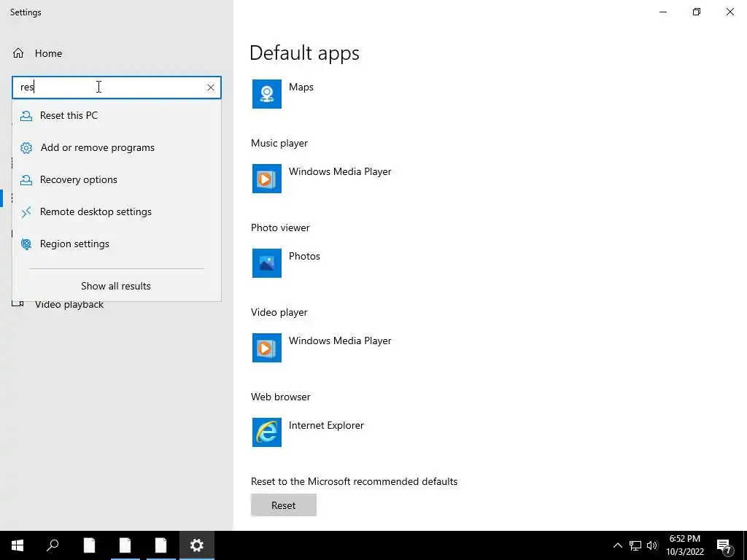Open the clock showing 6:52 PM
747x560 pixels.
685,545
